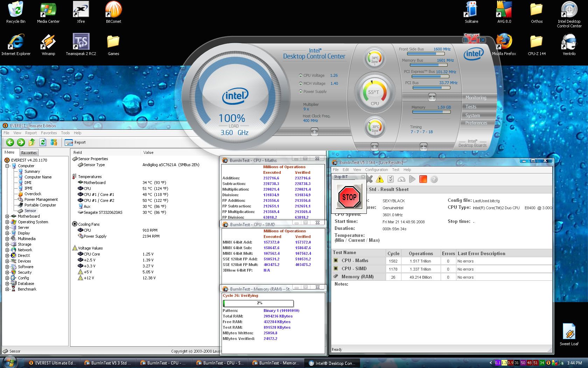Expand the Motherboard tree node
This screenshot has height=368, width=588.
[7, 216]
